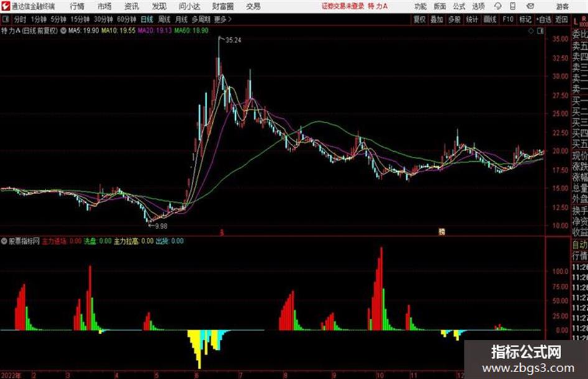This screenshot has width=588, height=379.
Task: Open the mail envelope icon
Action: (x=530, y=6)
